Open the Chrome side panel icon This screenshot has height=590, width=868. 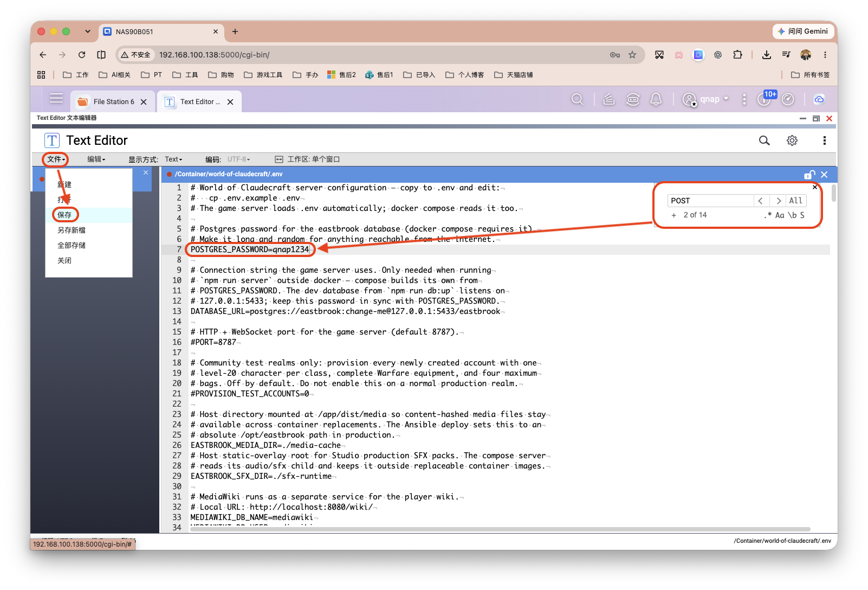point(101,55)
